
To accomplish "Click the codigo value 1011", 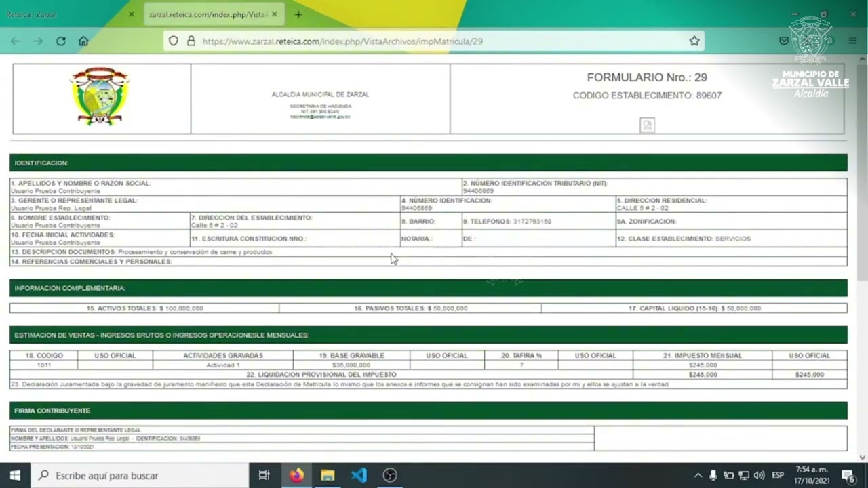I will (x=43, y=365).
